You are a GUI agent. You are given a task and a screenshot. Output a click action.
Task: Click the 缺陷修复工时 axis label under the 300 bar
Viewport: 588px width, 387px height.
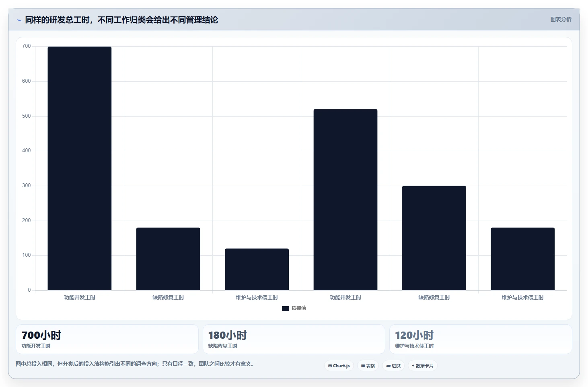pos(434,297)
